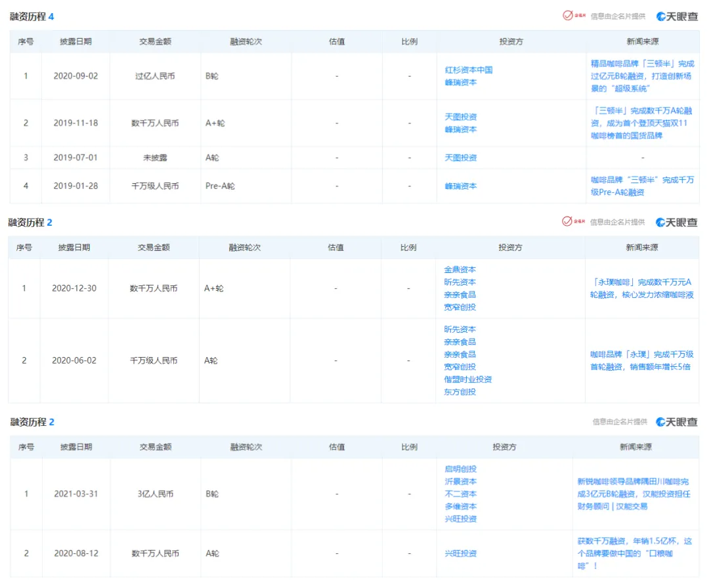709x588 pixels.
Task: Open 峰瑞资本 link in the 2019-01-28 row
Action: tap(460, 186)
